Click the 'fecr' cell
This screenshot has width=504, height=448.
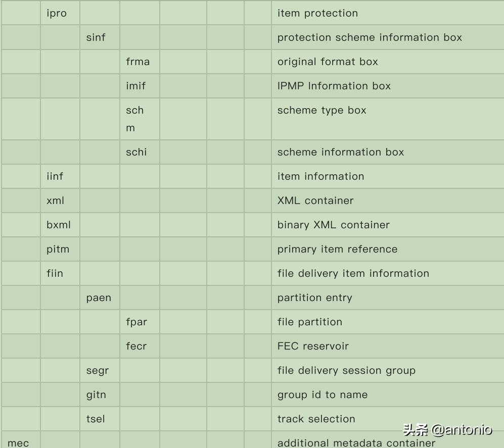pos(136,346)
